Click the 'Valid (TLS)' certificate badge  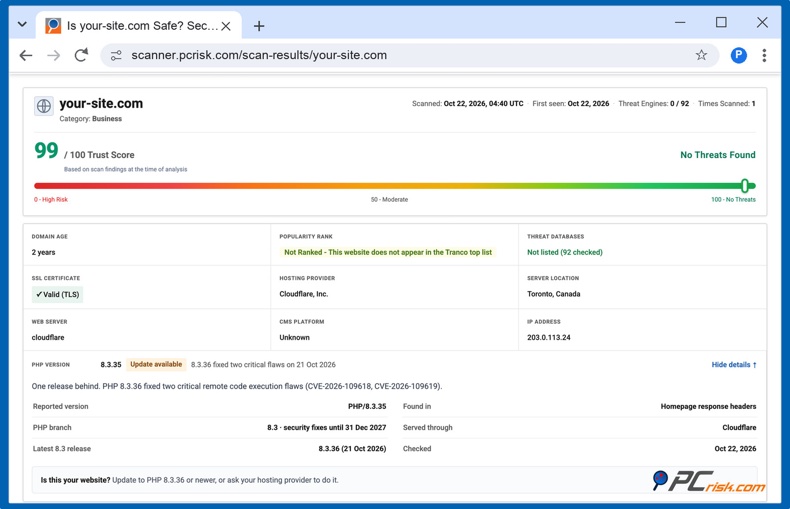tap(57, 294)
